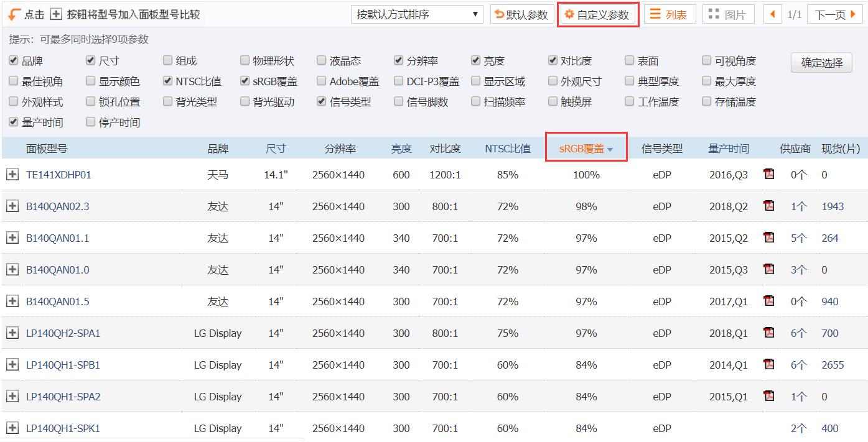Click plus icon next to LP140QH1-SPB1
This screenshot has width=868, height=442.
click(12, 365)
